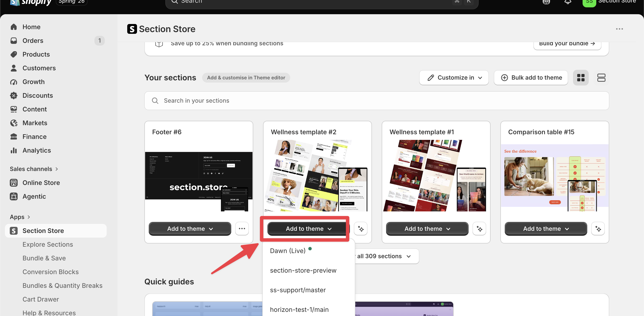Click the Agentic channel icon

[14, 197]
